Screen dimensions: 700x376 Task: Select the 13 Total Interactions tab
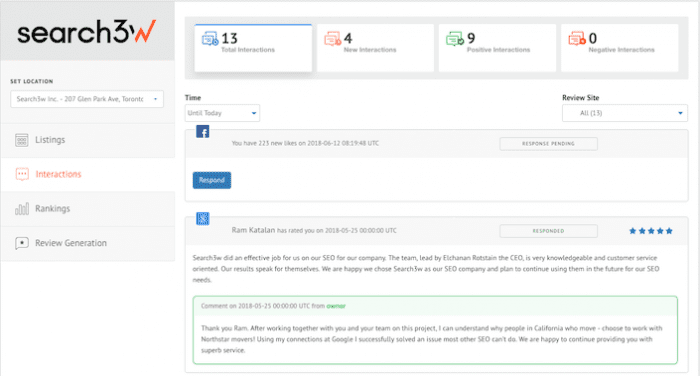tap(253, 48)
